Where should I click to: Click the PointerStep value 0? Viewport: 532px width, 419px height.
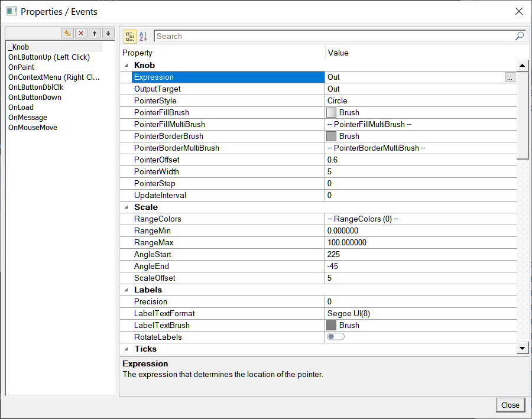[329, 184]
